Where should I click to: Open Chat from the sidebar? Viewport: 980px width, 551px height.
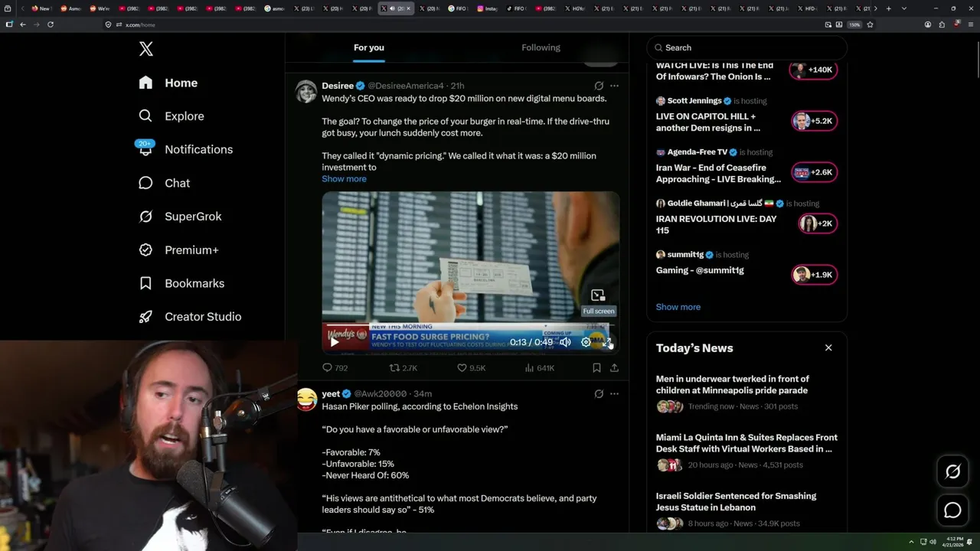164,183
